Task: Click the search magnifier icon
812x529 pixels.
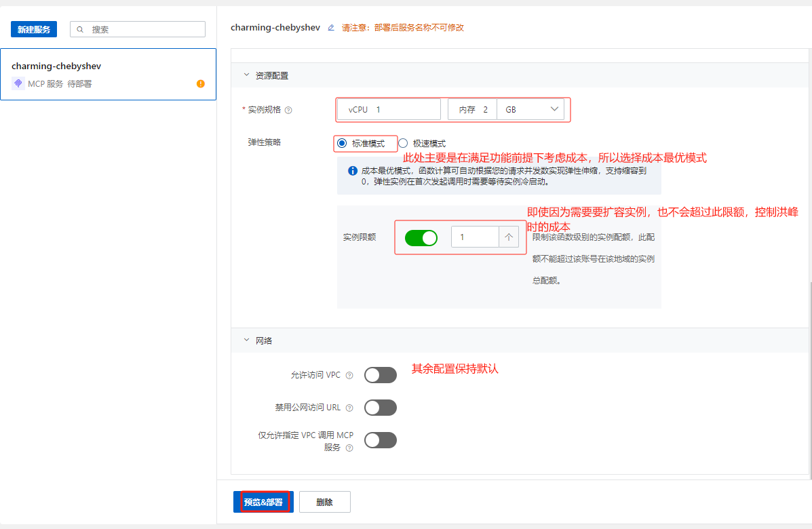Action: (x=80, y=30)
